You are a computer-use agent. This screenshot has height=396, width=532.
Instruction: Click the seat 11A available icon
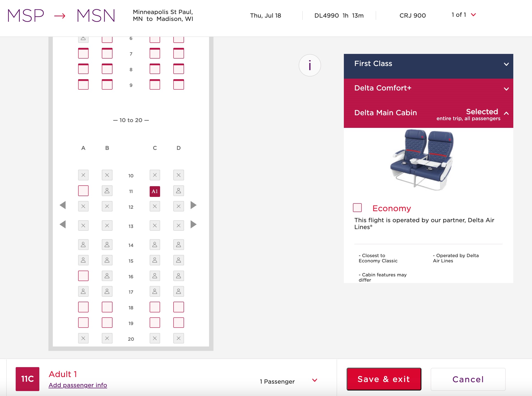(x=83, y=191)
